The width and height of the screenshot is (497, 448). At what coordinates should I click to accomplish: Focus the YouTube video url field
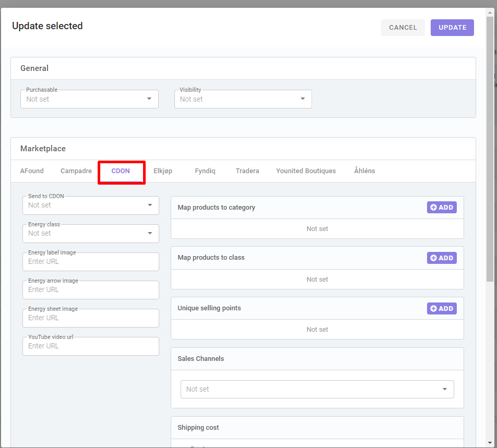pyautogui.click(x=91, y=346)
